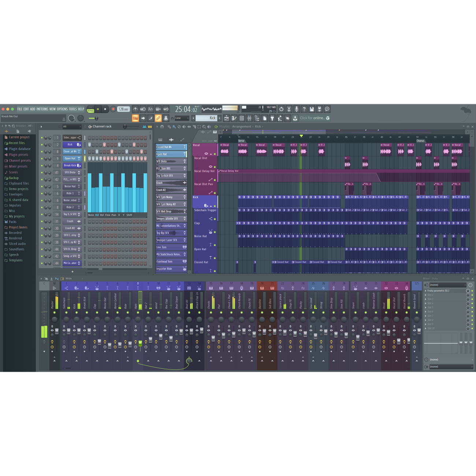This screenshot has width=476, height=476.
Task: Open the Mixer via its toolbar icon
Action: [x=249, y=118]
